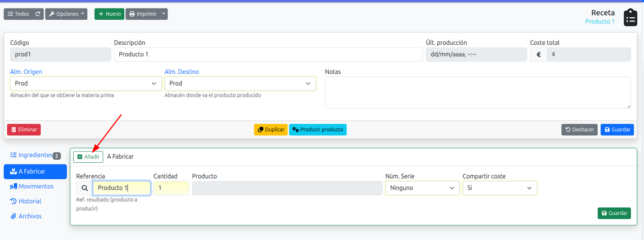This screenshot has width=644, height=240.
Task: Click the Deshacer undo button
Action: pyautogui.click(x=579, y=129)
